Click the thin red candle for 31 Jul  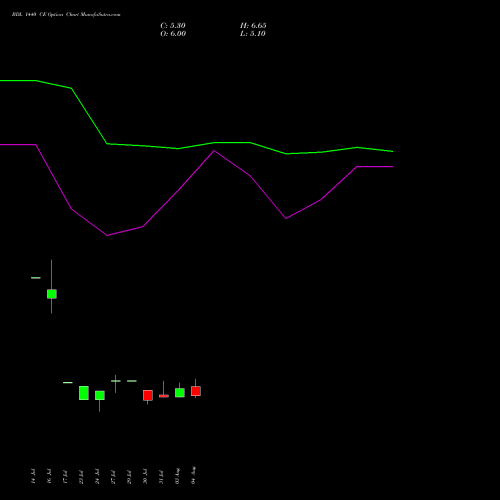(x=164, y=396)
